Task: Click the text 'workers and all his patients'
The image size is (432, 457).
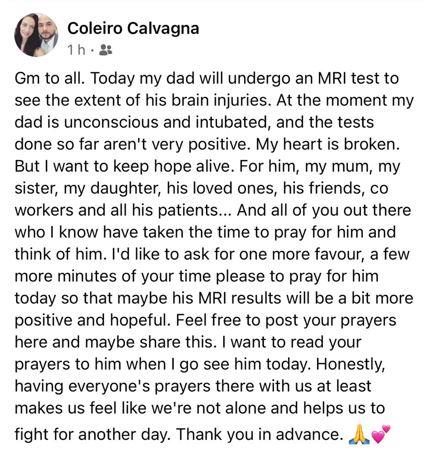Action: 116,211
